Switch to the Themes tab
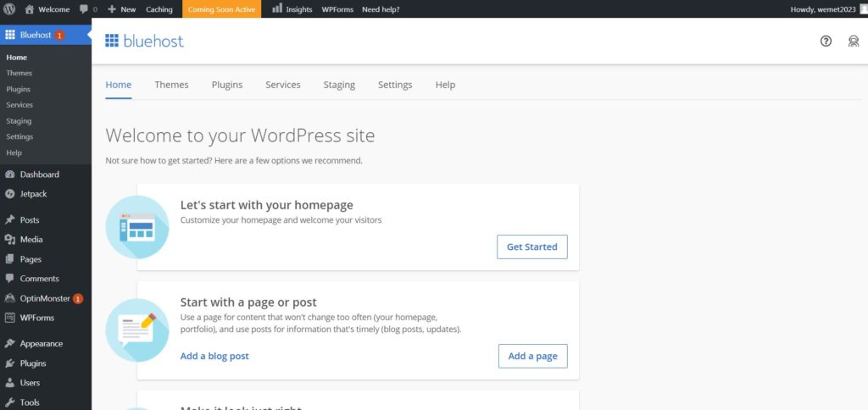The height and width of the screenshot is (410, 868). click(x=171, y=85)
